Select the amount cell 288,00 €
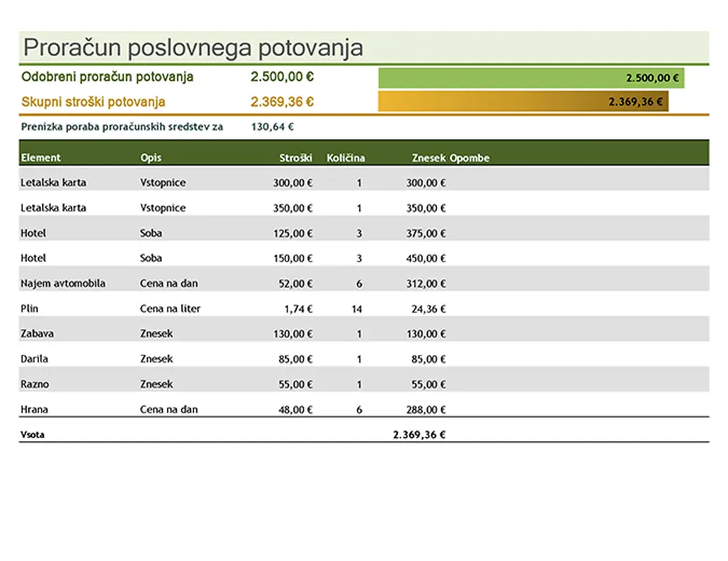This screenshot has width=728, height=561. (426, 409)
